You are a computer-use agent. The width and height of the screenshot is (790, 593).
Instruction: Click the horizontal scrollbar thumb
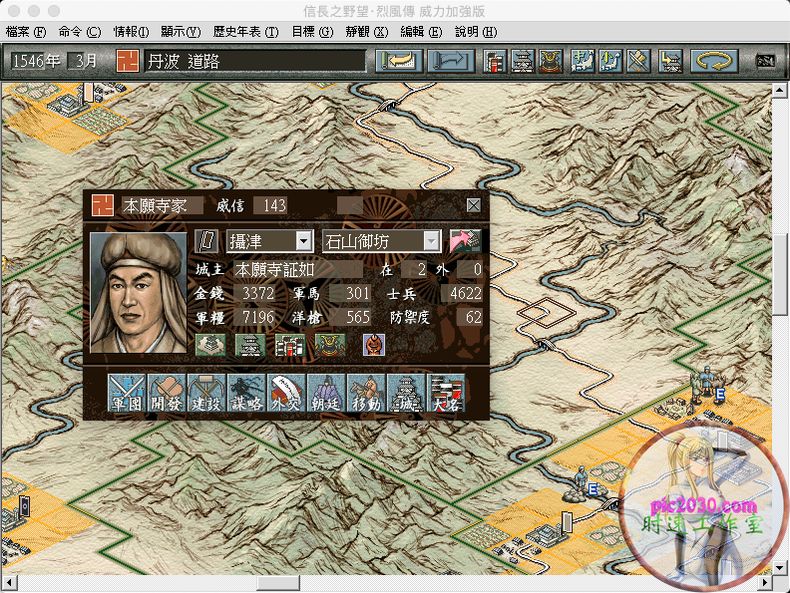[278, 583]
